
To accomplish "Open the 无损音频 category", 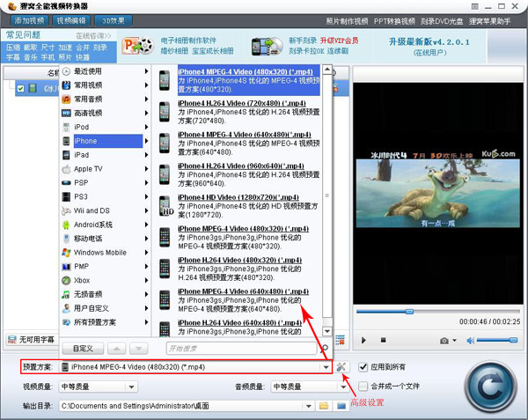I will click(106, 294).
